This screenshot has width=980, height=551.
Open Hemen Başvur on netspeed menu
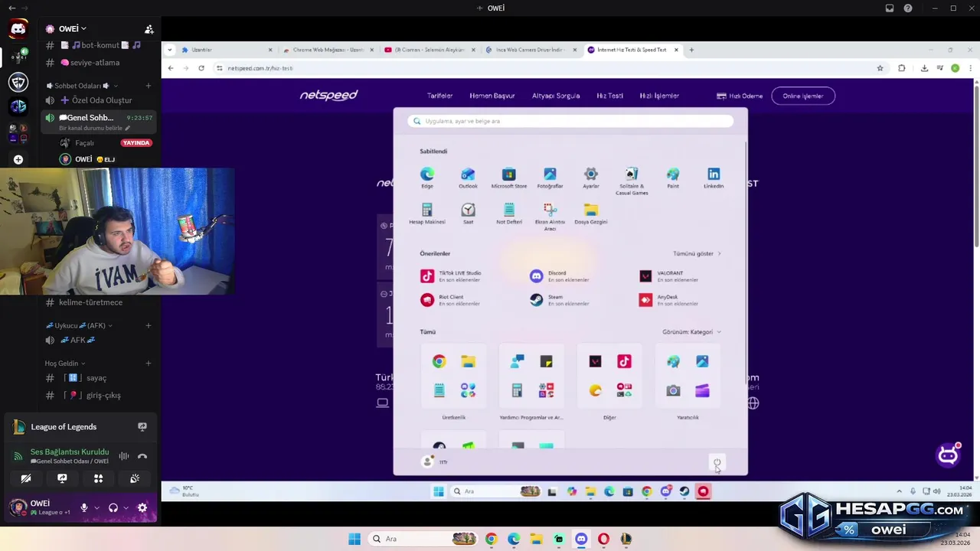(492, 96)
